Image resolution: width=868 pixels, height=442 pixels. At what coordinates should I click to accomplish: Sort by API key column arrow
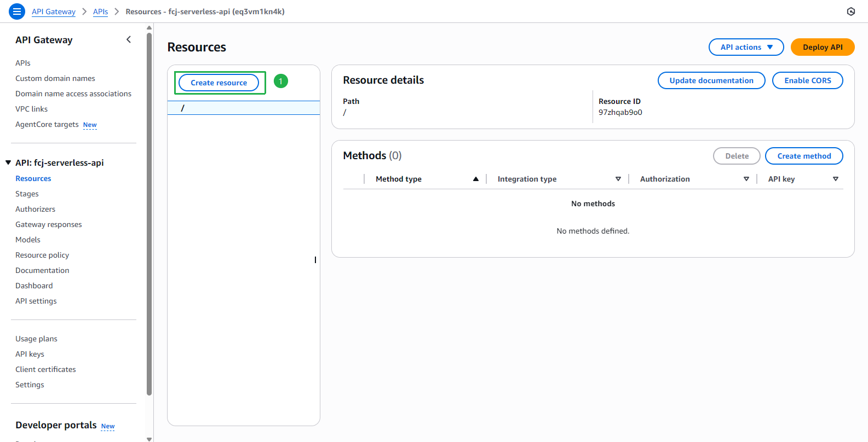836,179
